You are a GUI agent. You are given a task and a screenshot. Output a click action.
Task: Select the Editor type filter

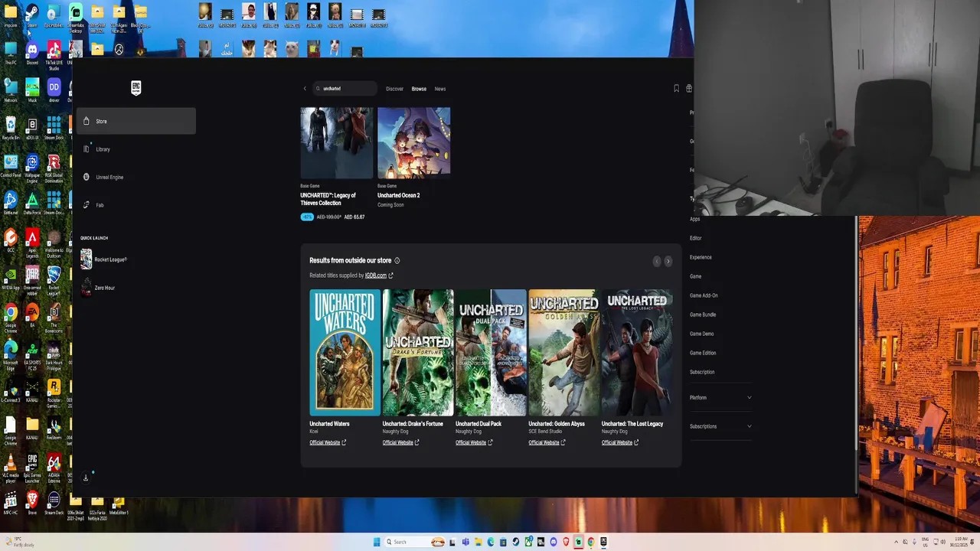tap(696, 238)
